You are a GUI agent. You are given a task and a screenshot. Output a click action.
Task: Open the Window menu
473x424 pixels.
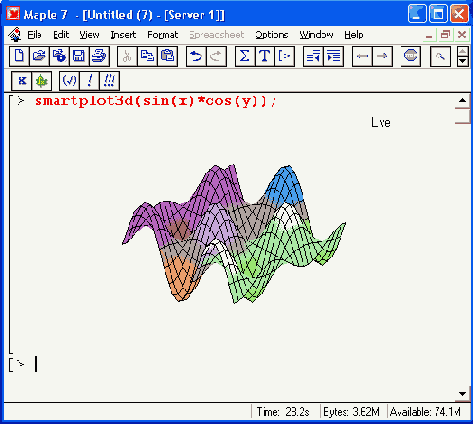click(316, 35)
